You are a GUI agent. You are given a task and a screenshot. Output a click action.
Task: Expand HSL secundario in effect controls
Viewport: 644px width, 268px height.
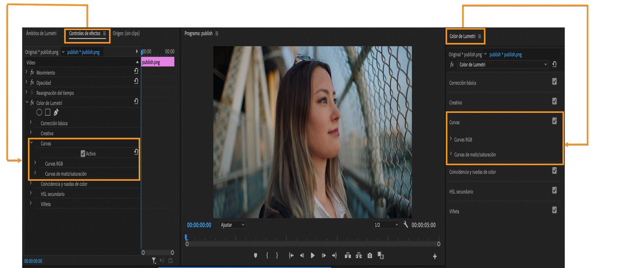(x=31, y=194)
